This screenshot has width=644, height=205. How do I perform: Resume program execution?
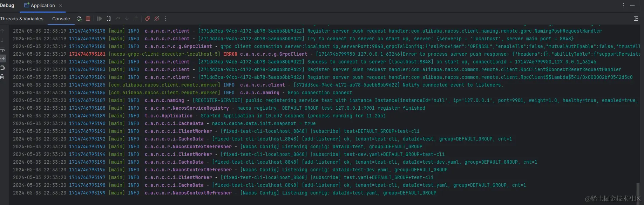pyautogui.click(x=100, y=19)
